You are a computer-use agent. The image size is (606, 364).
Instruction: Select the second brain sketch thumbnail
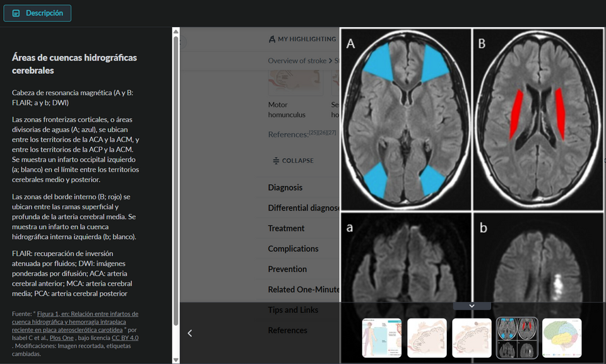tap(427, 338)
